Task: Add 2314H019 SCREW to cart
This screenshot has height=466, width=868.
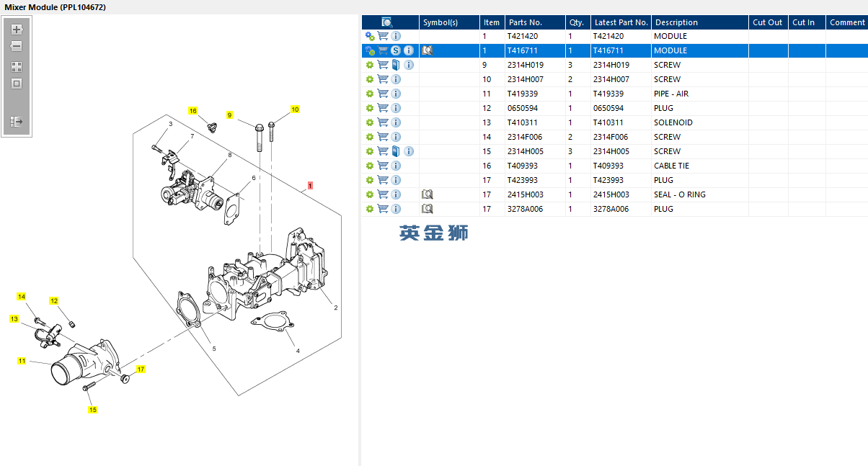Action: coord(383,65)
